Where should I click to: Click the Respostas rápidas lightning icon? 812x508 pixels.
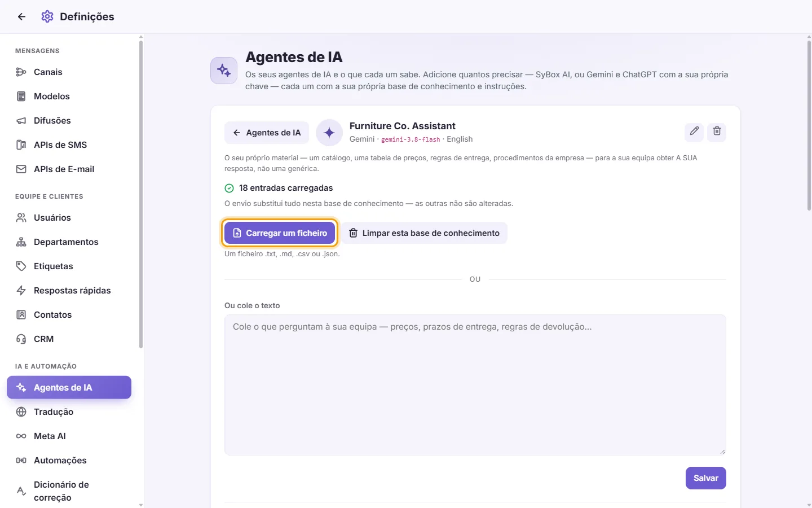[x=21, y=291]
